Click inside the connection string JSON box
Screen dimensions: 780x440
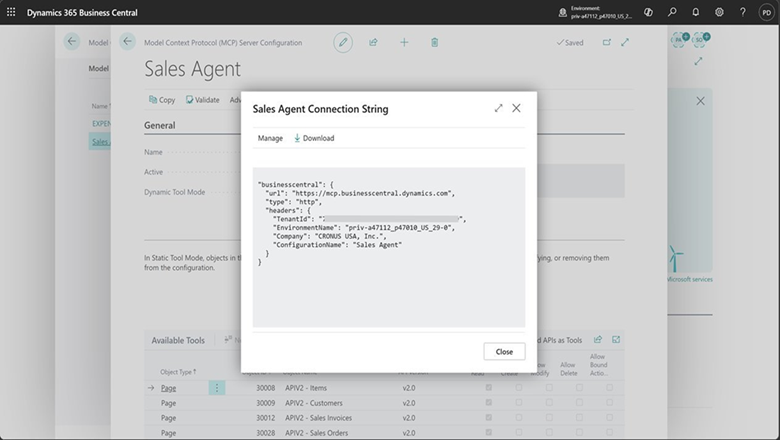pyautogui.click(x=389, y=247)
